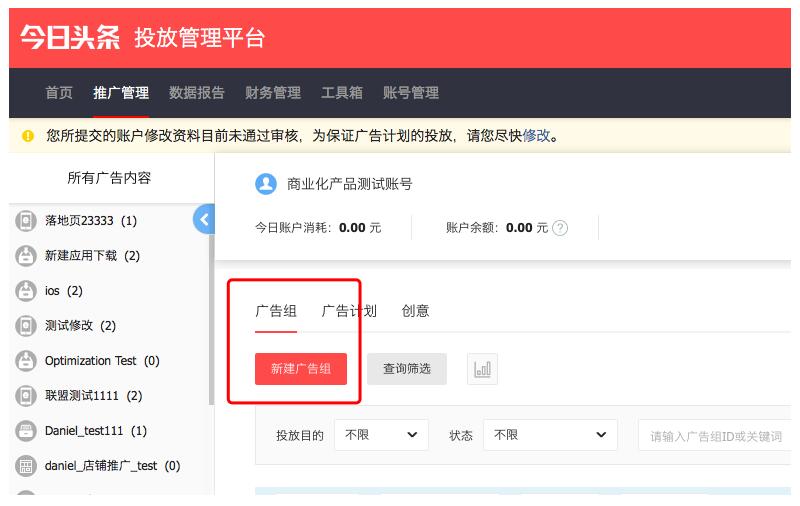Open the 投放目的 dropdown

381,435
